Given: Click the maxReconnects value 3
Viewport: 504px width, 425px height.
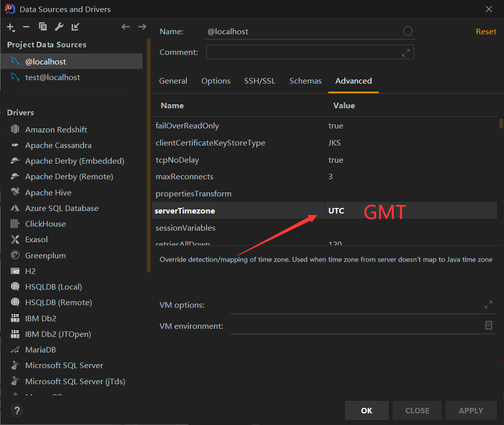Looking at the screenshot, I should click(x=330, y=176).
